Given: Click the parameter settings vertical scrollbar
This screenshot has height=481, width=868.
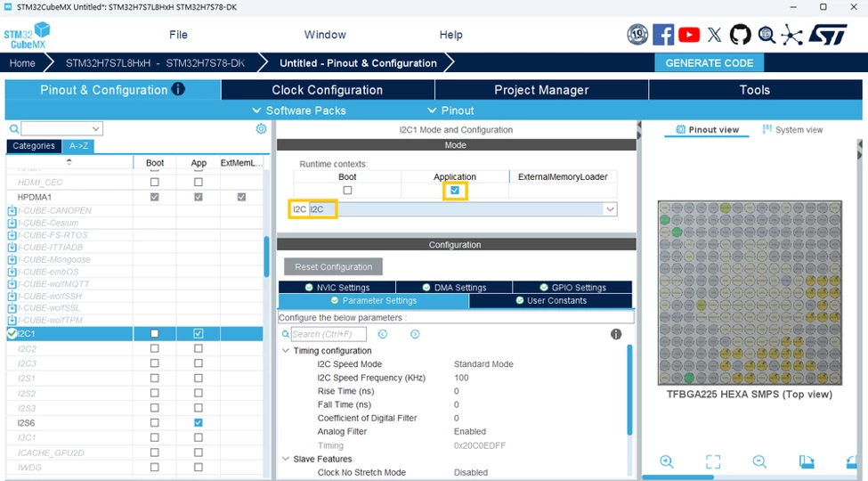Looking at the screenshot, I should pyautogui.click(x=629, y=389).
